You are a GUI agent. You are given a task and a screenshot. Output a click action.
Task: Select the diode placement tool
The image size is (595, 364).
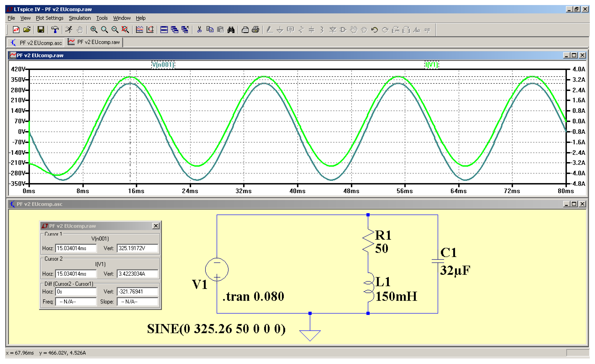tap(333, 30)
